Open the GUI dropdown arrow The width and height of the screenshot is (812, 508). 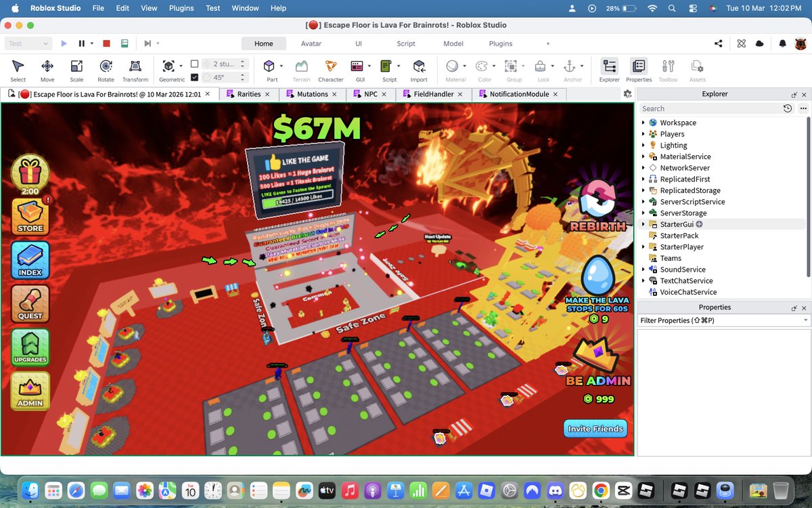pyautogui.click(x=369, y=66)
